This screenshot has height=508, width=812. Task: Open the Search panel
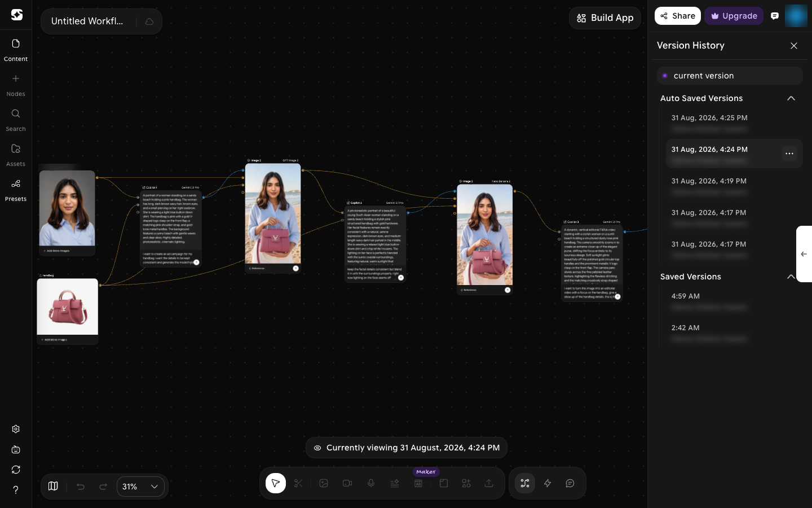16,120
